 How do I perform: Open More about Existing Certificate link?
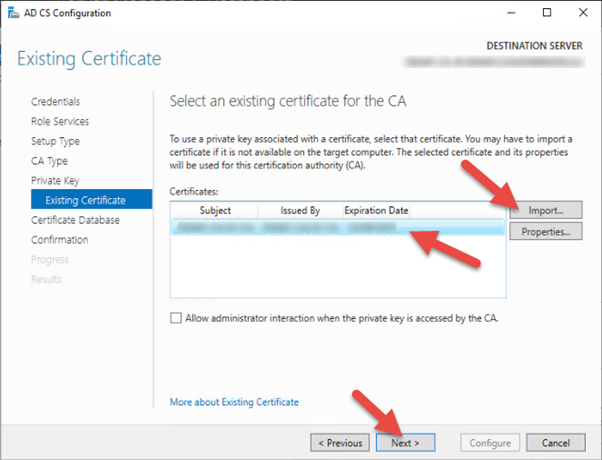234,402
